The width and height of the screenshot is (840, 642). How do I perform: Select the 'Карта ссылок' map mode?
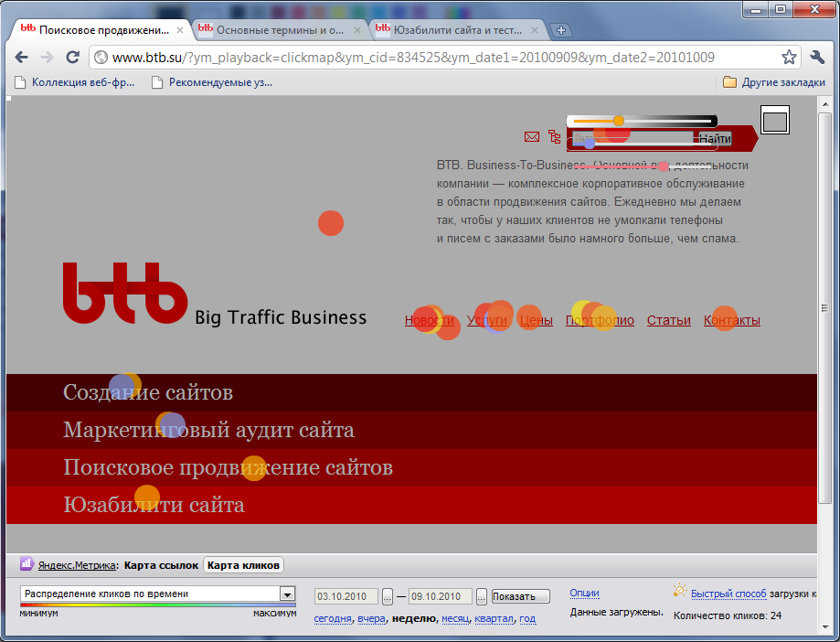(161, 565)
